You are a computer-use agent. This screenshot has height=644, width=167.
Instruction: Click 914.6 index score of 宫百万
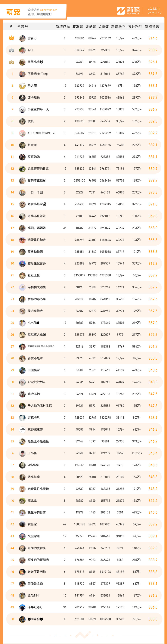coord(153,38)
